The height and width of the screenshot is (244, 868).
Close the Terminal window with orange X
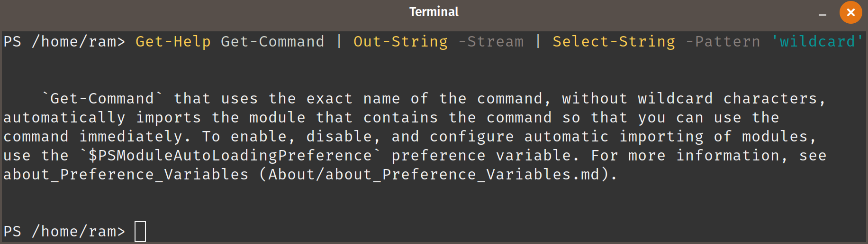coord(850,12)
